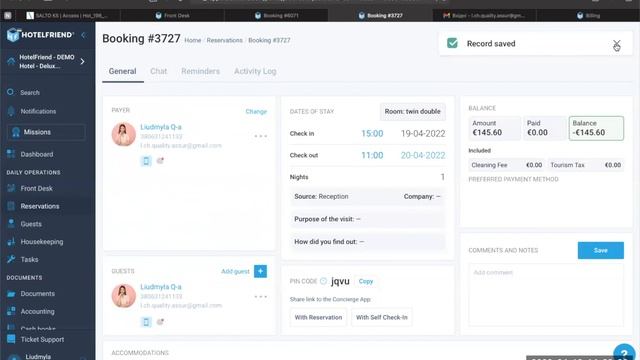This screenshot has height=360, width=640.
Task: Click the Search magnifier icon
Action: coord(10,92)
